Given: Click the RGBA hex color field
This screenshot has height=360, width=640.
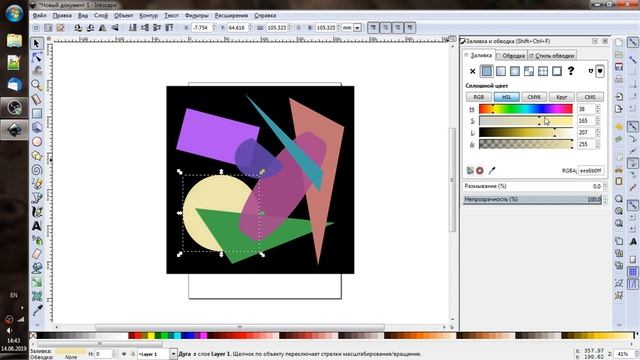Looking at the screenshot, I should [x=591, y=171].
